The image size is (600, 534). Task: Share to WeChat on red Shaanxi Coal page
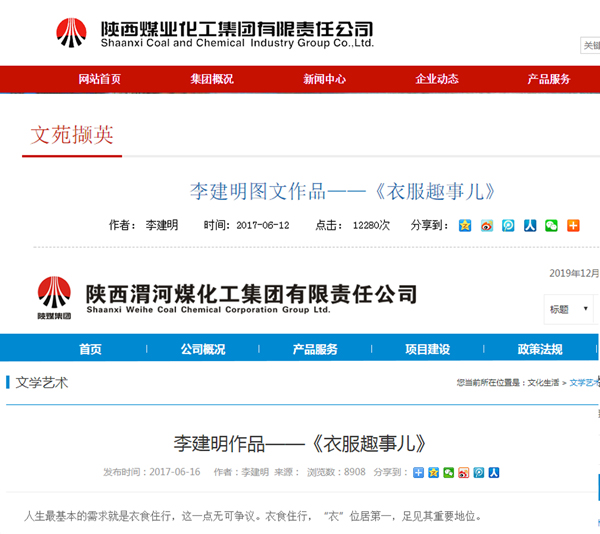pyautogui.click(x=551, y=225)
